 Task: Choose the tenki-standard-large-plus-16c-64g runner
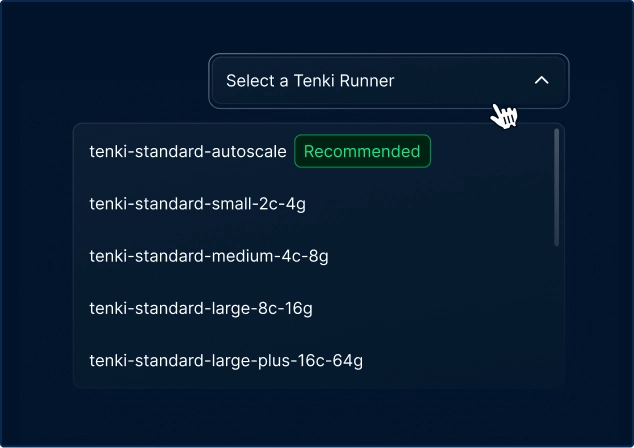pos(226,360)
